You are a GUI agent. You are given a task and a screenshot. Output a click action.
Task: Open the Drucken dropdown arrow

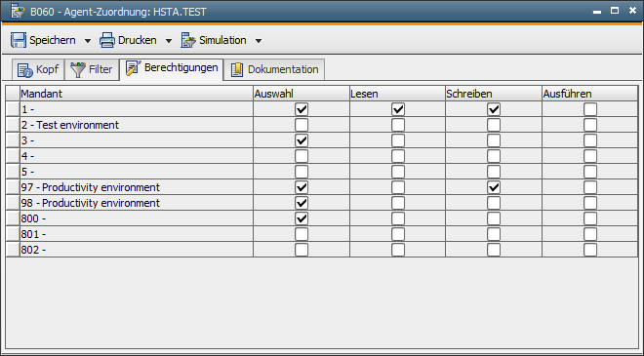click(169, 41)
